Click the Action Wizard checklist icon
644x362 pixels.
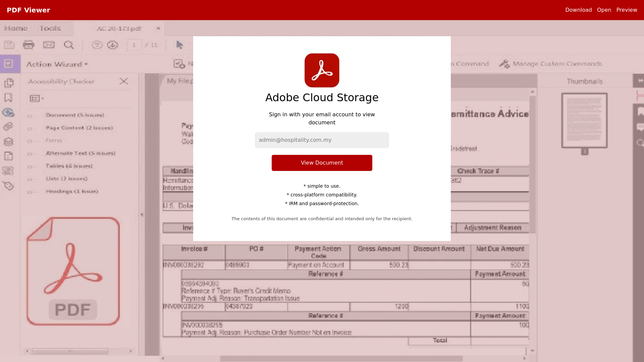click(9, 64)
